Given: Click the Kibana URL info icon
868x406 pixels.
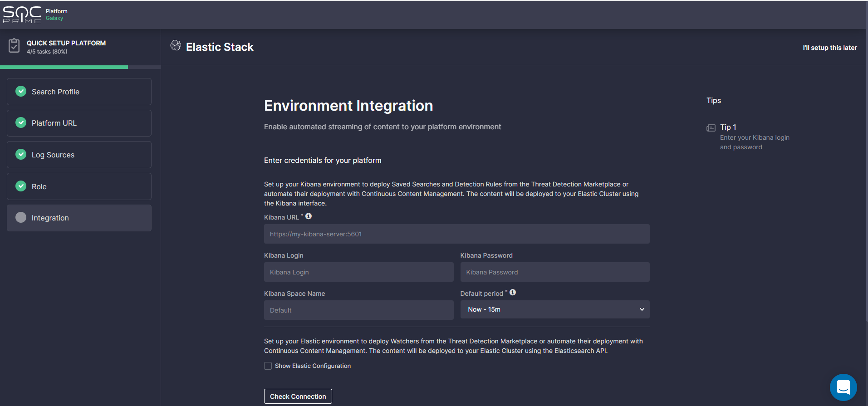Looking at the screenshot, I should (x=309, y=216).
